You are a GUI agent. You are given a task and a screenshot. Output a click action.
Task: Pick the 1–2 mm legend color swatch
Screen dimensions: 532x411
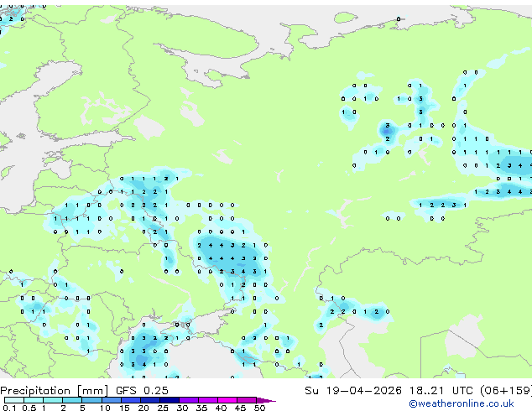(53, 400)
